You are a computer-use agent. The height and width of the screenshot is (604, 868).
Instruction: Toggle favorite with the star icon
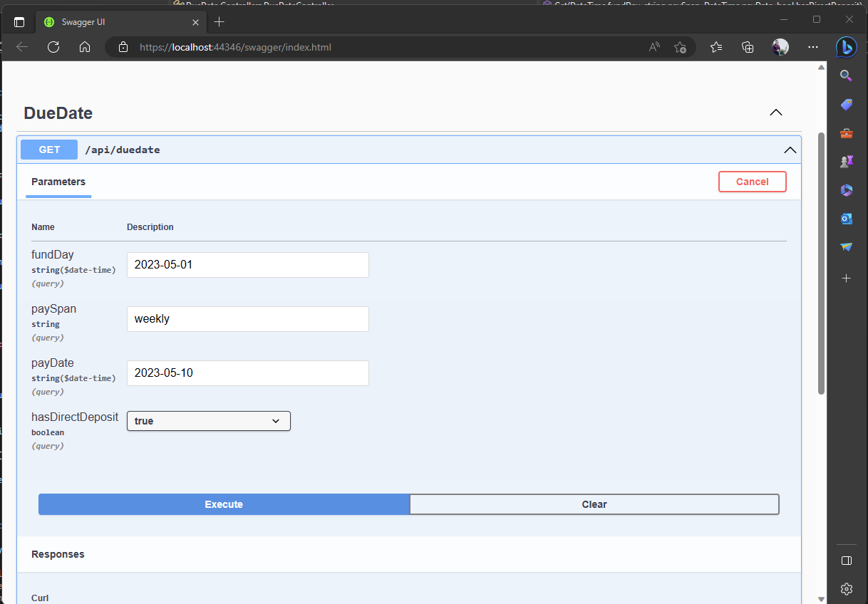click(x=680, y=47)
